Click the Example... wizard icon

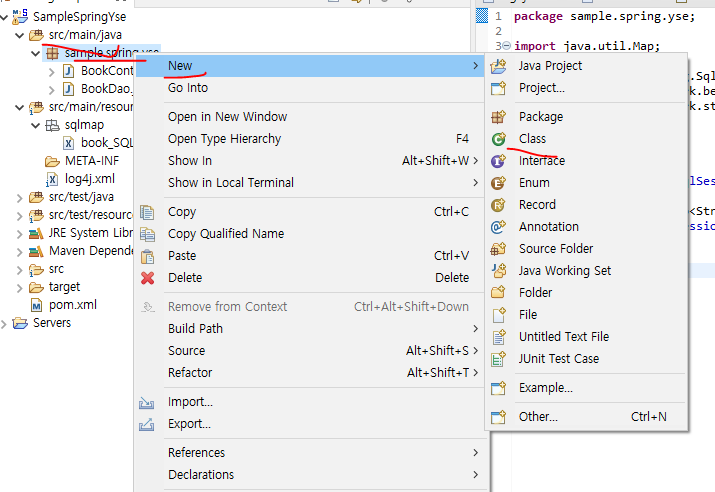click(x=498, y=388)
